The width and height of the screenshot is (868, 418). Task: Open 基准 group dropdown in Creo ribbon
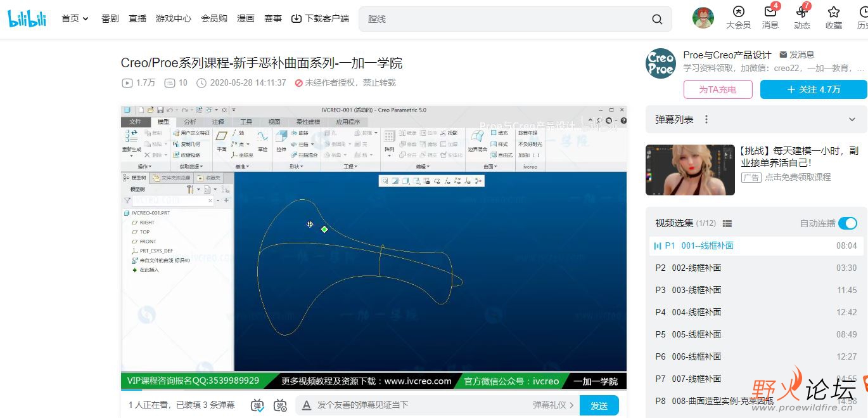243,167
